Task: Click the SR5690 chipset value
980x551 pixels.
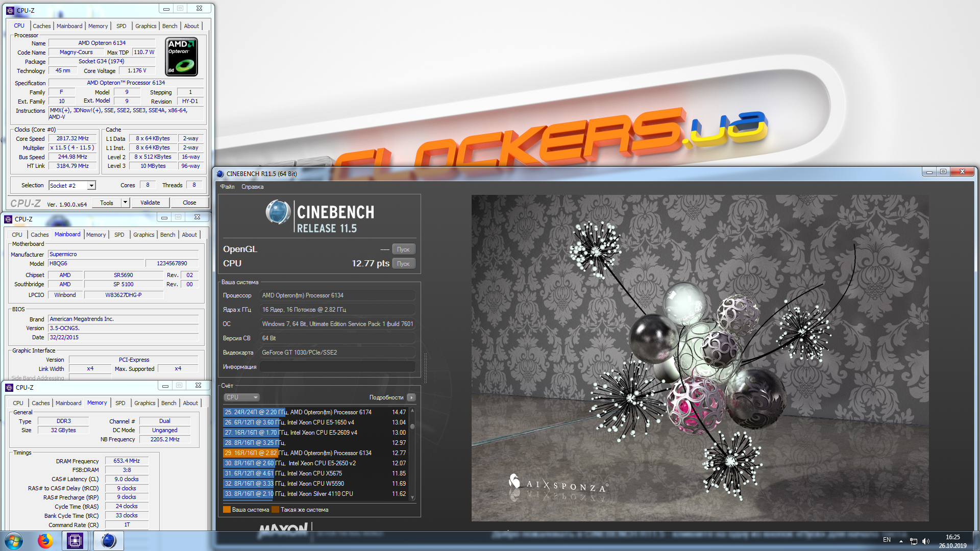Action: 123,275
